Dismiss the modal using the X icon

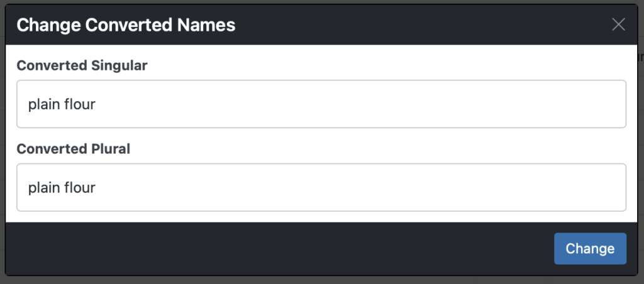(x=618, y=25)
